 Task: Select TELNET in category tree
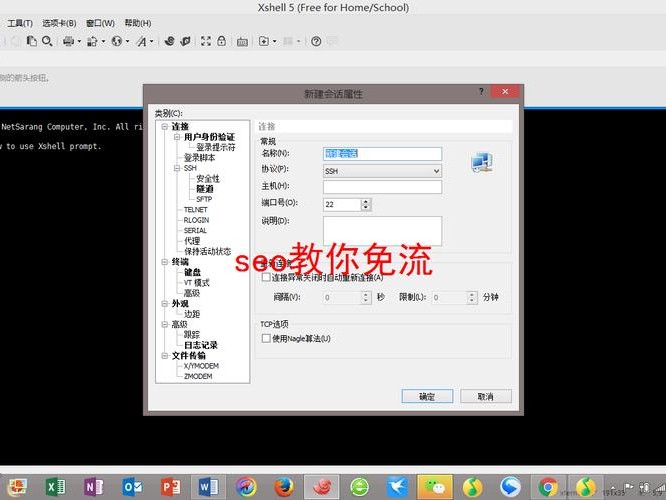(x=195, y=210)
